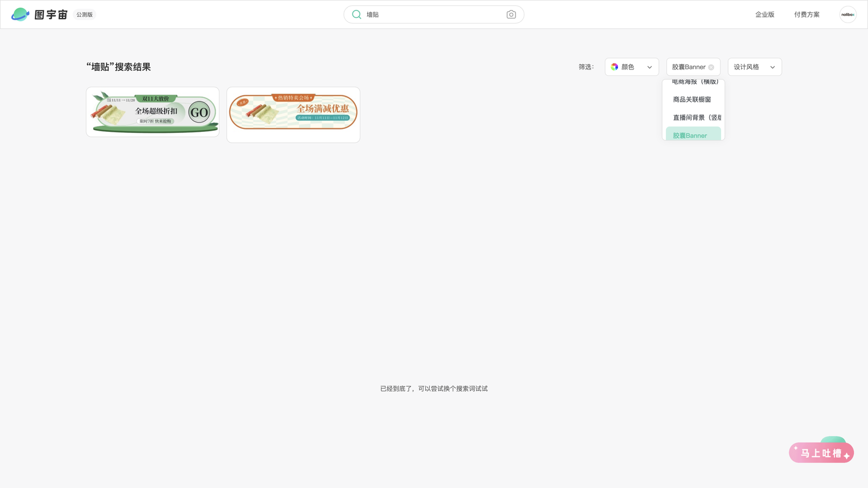Expand the 颜色 filter chevron
The image size is (868, 488).
click(649, 67)
